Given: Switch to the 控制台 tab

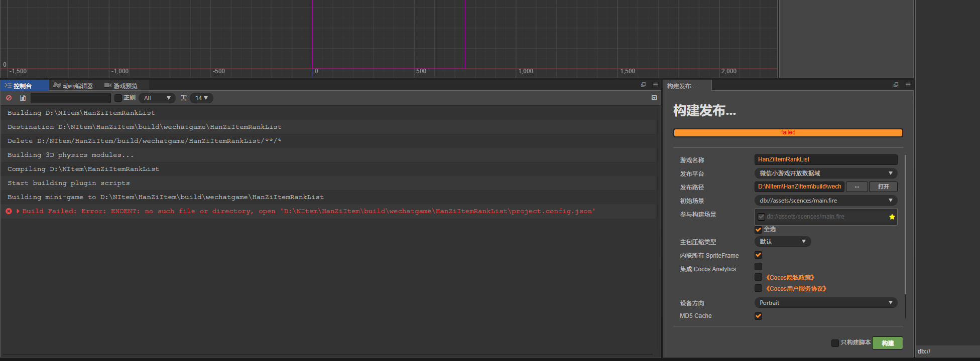Looking at the screenshot, I should point(25,86).
